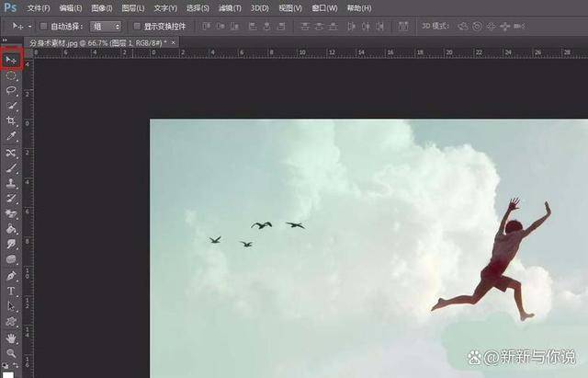Open the 编辑(E) menu
This screenshot has width=588, height=378.
pyautogui.click(x=71, y=8)
